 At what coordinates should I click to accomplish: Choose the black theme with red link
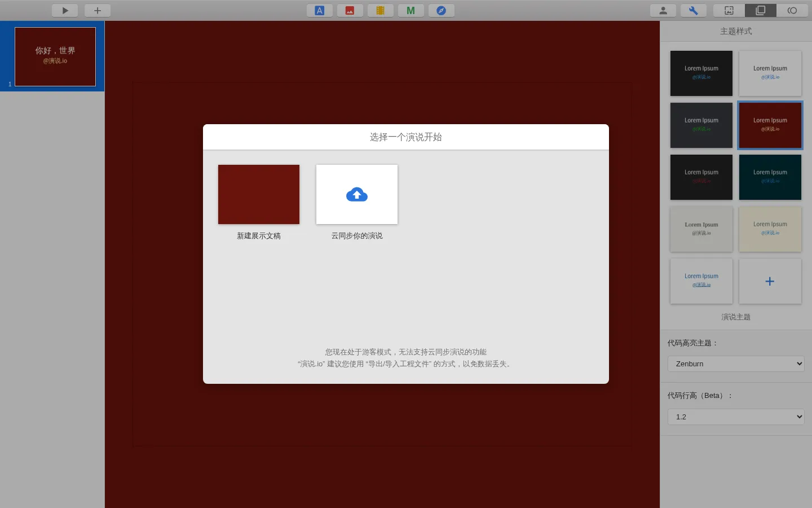pyautogui.click(x=701, y=177)
